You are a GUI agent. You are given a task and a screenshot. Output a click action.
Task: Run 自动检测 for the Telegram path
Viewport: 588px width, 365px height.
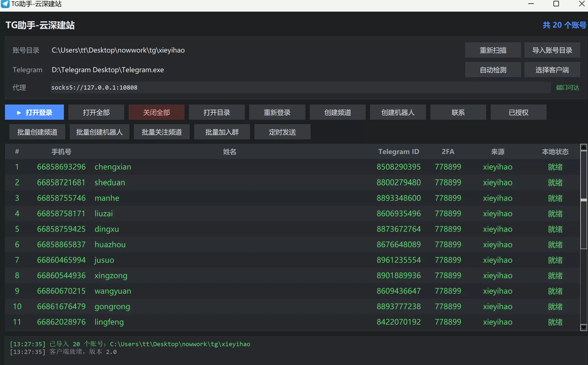(493, 70)
